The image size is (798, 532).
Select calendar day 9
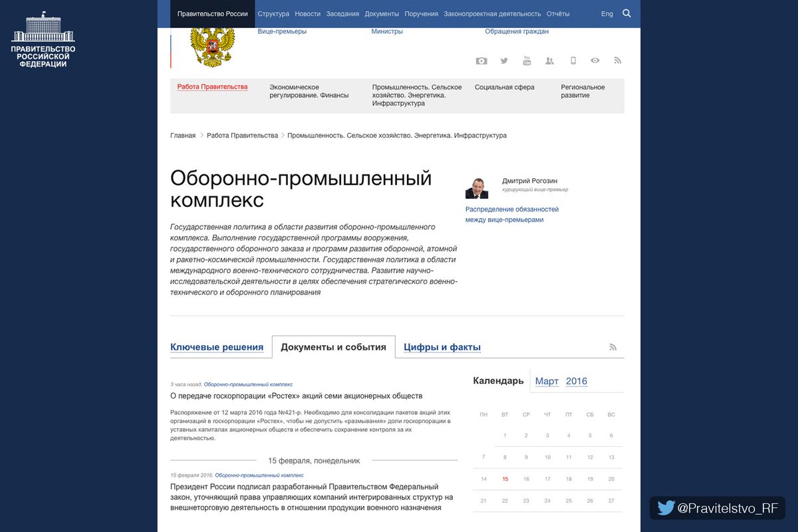click(x=526, y=458)
